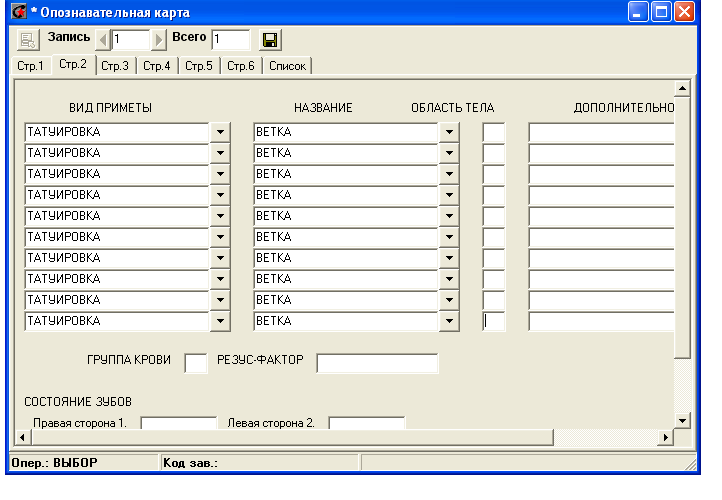Open the fifth row ВИД ПРИМЕТЫ dropdown arrow

pos(220,216)
